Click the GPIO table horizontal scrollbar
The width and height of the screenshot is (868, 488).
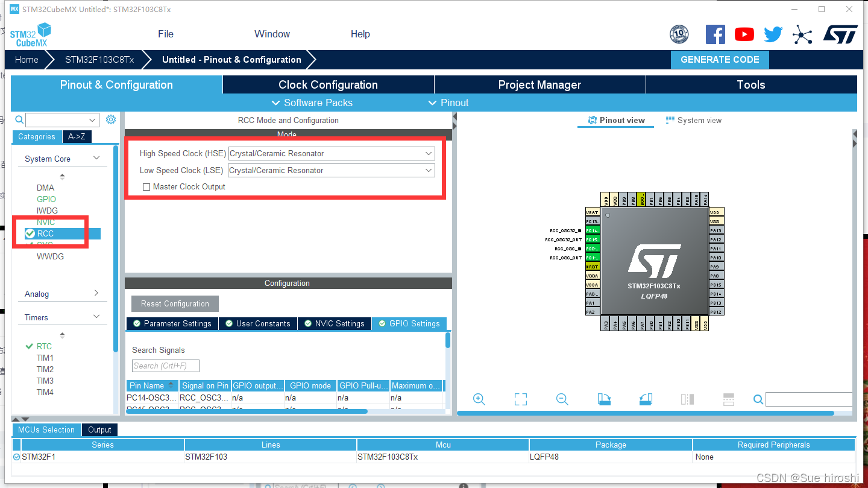pyautogui.click(x=247, y=411)
